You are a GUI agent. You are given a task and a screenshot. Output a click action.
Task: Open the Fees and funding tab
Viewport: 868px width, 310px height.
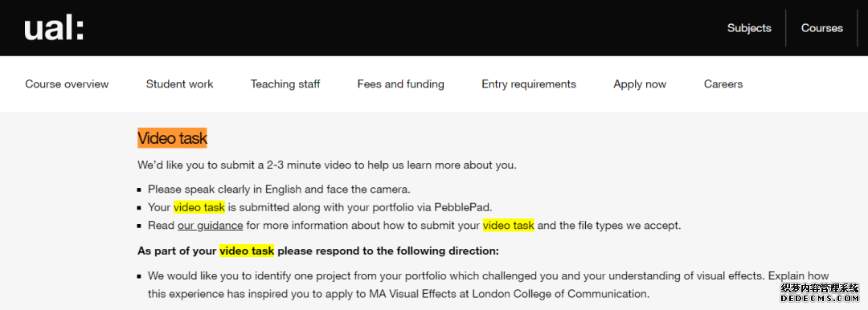click(401, 84)
